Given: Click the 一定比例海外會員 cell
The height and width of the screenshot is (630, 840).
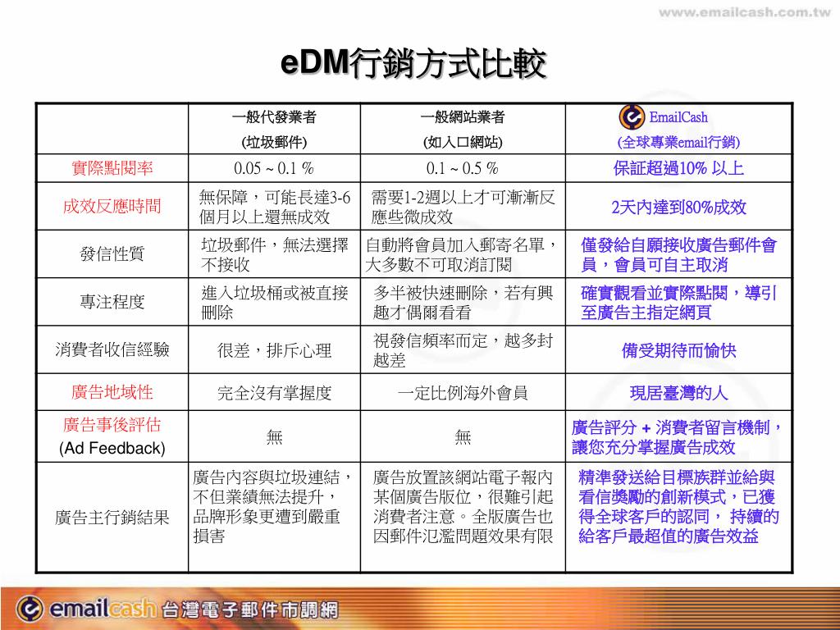Looking at the screenshot, I should 463,393.
